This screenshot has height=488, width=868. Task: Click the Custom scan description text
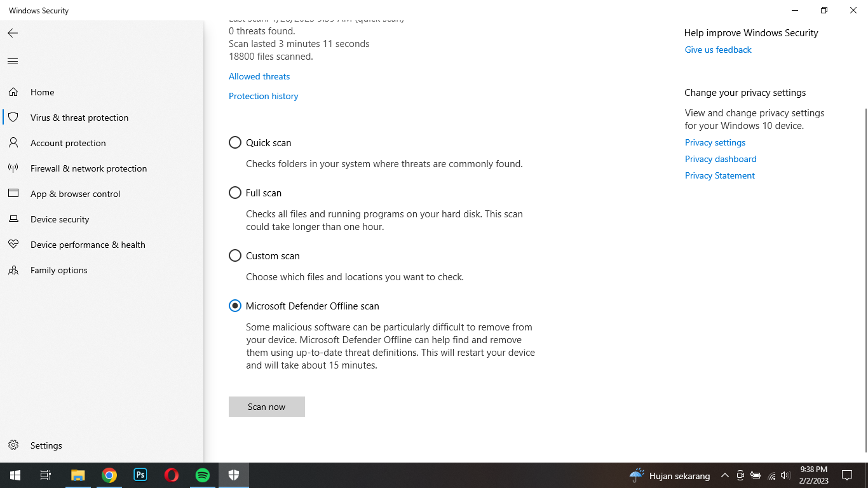(x=355, y=277)
